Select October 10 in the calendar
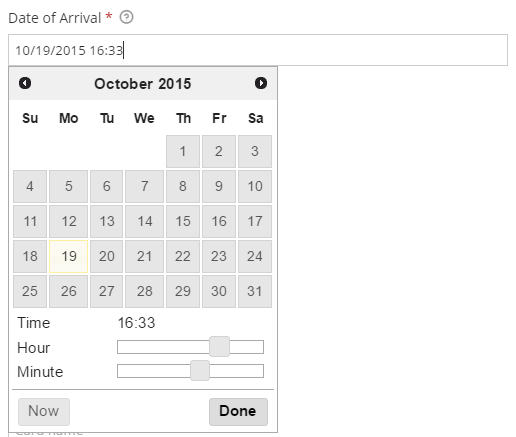The image size is (516, 437). [x=255, y=186]
